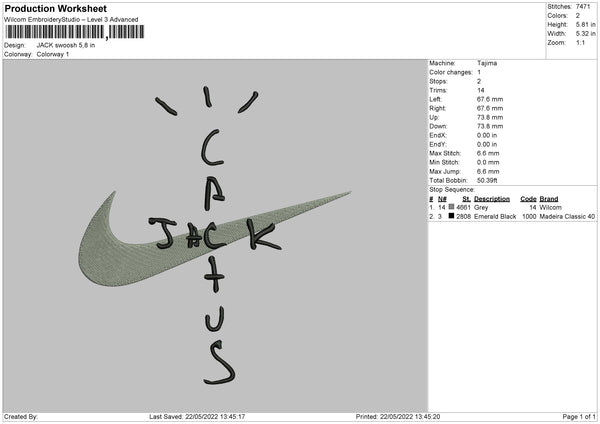Click the "Madeira Classic 40" brand cell
The height and width of the screenshot is (424, 600).
567,217
